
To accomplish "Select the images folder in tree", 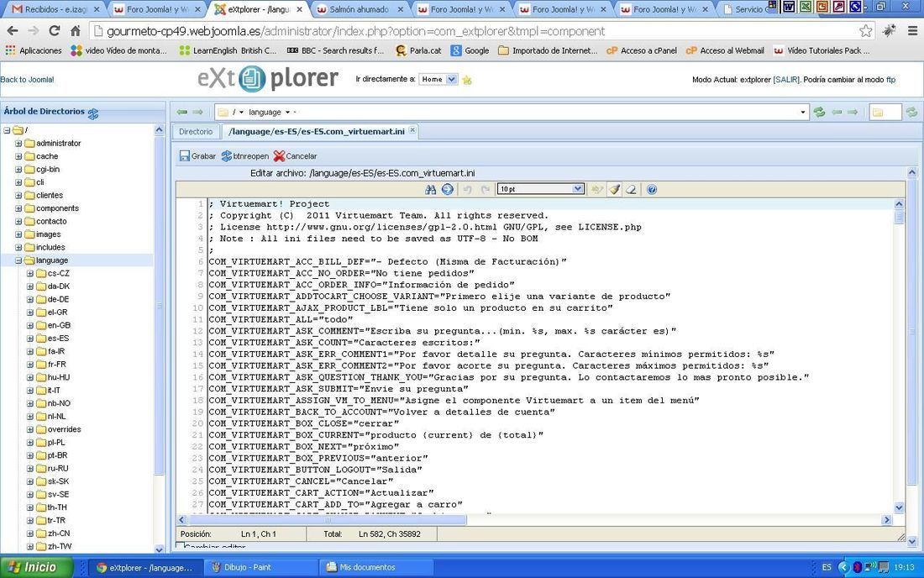I will tap(48, 234).
